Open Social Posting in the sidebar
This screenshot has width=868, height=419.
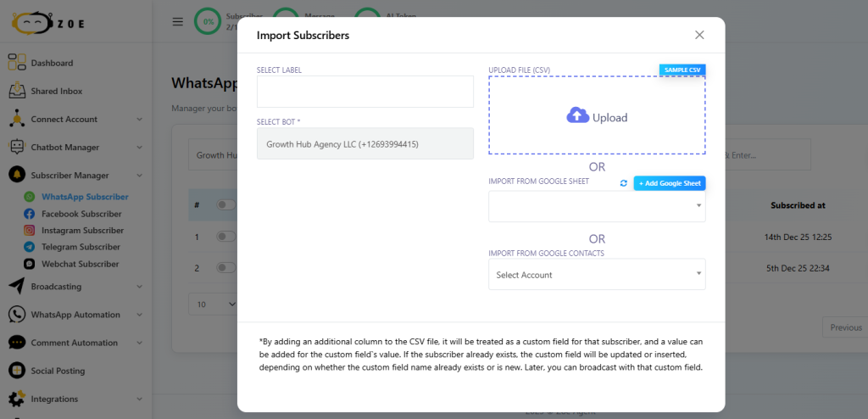click(x=58, y=371)
